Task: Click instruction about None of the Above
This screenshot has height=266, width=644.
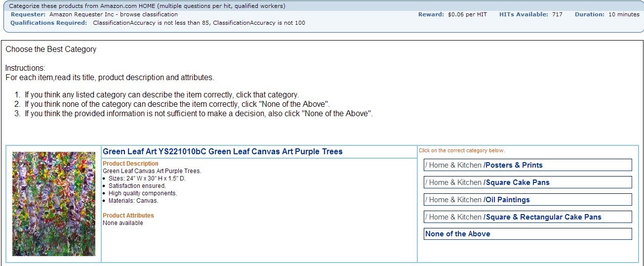Action: 177,104
